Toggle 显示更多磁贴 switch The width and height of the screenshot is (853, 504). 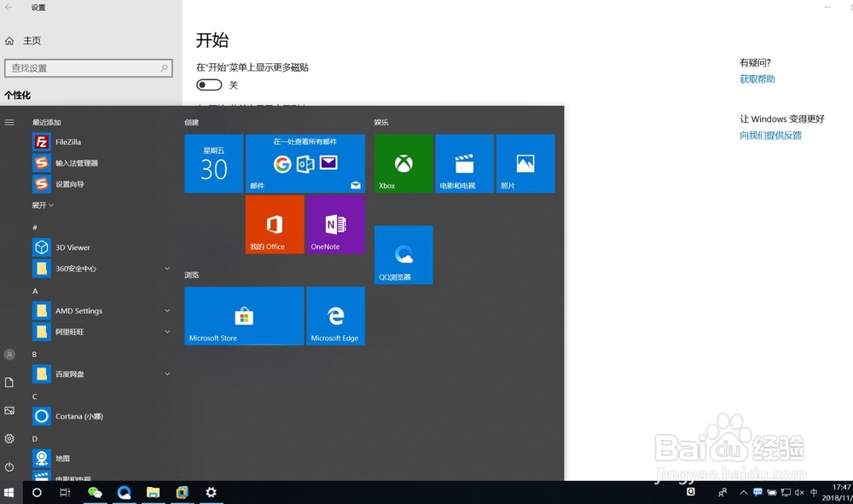(210, 84)
